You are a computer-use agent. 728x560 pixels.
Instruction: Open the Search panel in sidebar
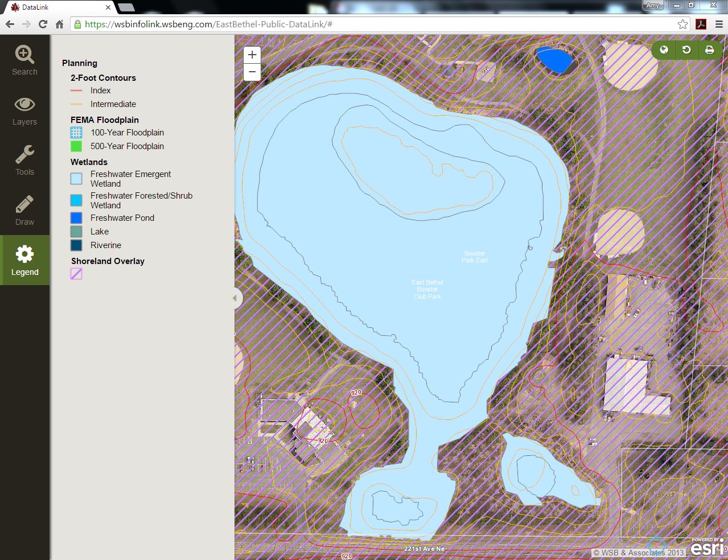click(24, 60)
